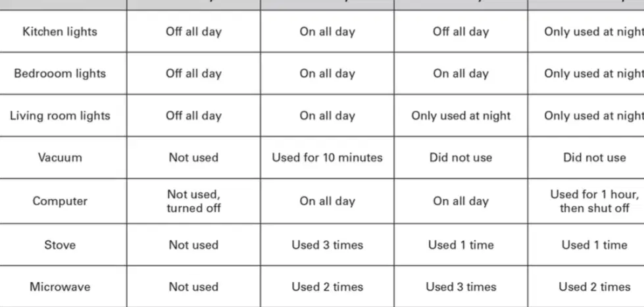Click the Vacuum Not used cell
Viewport: 644px width, 307px height.
pos(193,157)
